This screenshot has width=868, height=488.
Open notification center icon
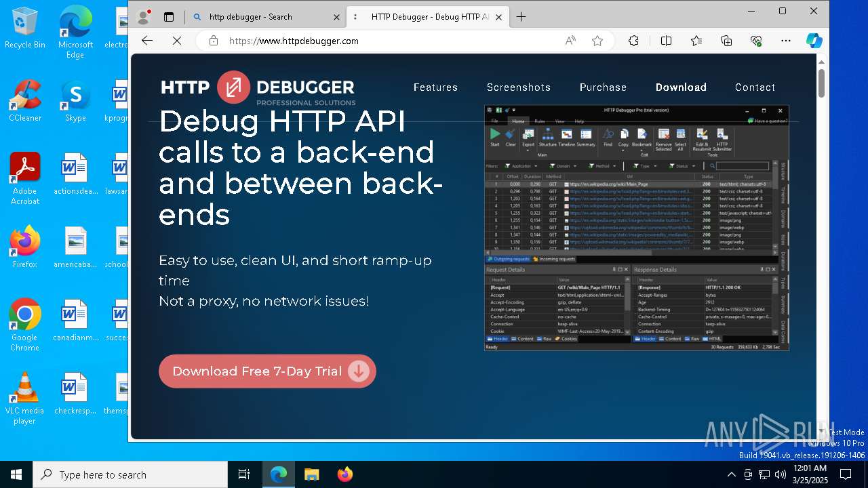(846, 474)
